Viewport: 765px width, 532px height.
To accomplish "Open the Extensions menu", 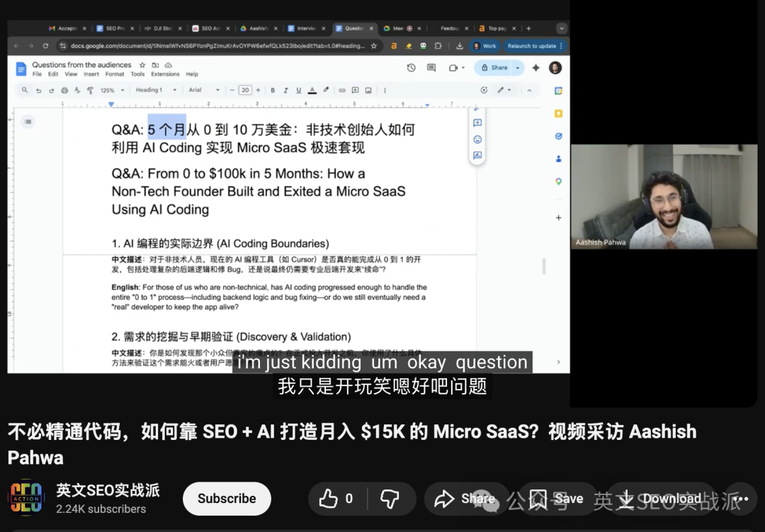I will tap(165, 74).
